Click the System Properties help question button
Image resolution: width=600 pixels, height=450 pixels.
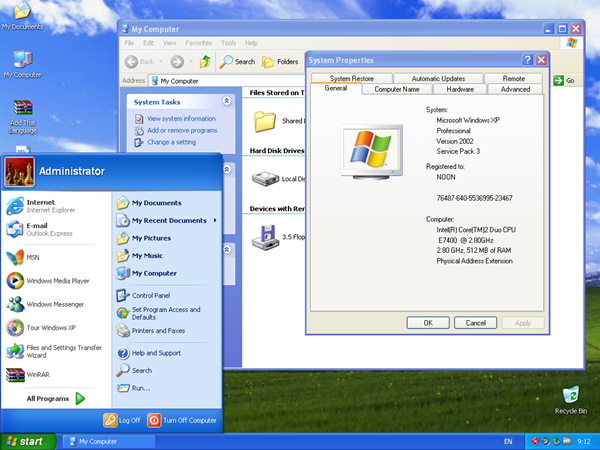pos(527,60)
